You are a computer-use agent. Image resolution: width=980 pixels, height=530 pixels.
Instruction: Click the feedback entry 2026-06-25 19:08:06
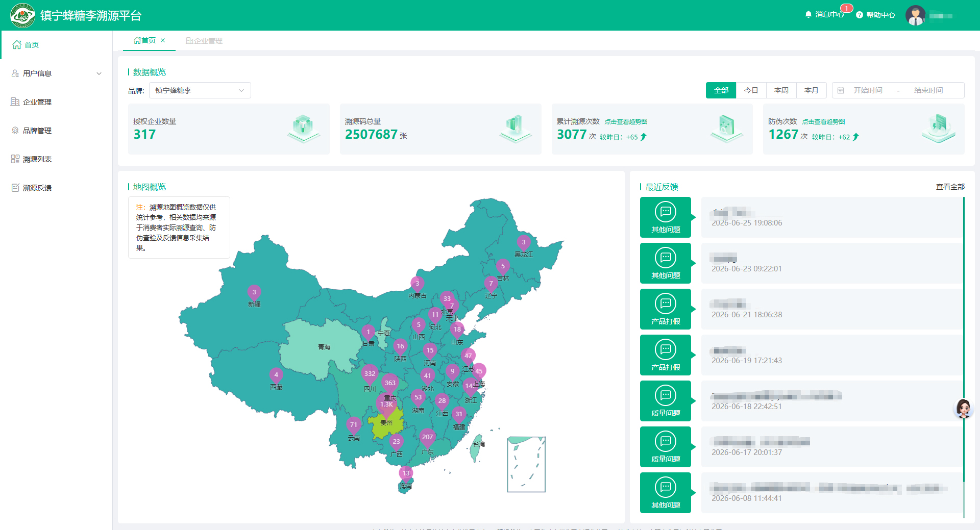click(x=832, y=217)
